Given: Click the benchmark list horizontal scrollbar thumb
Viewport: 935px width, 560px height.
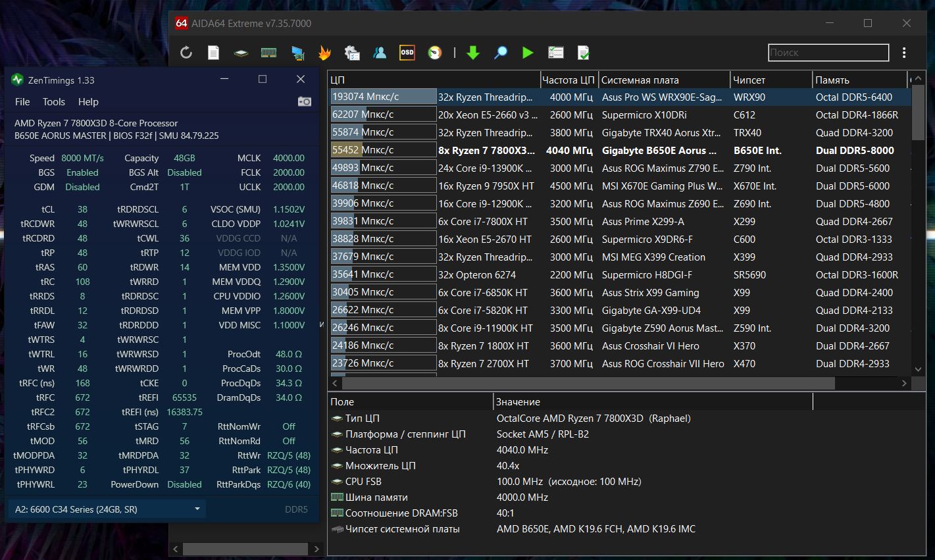Looking at the screenshot, I should point(589,382).
